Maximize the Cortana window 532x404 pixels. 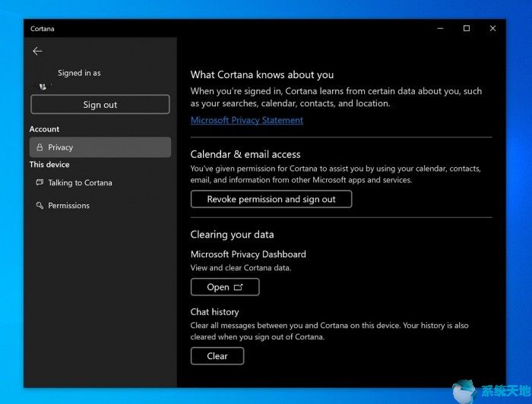point(467,28)
